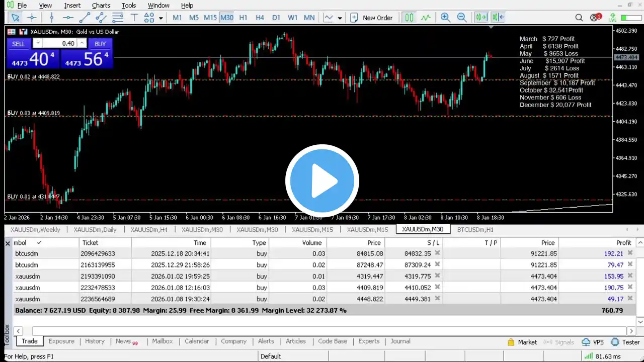Open the account icon with red badge

coord(595,18)
